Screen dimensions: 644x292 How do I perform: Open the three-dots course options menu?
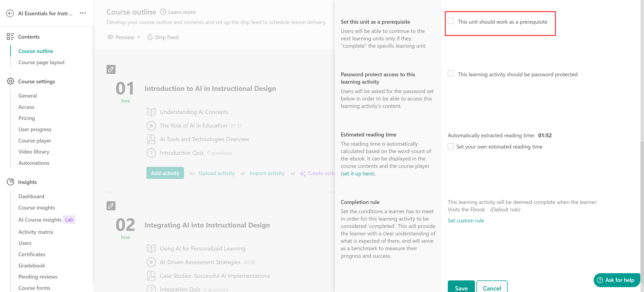83,13
